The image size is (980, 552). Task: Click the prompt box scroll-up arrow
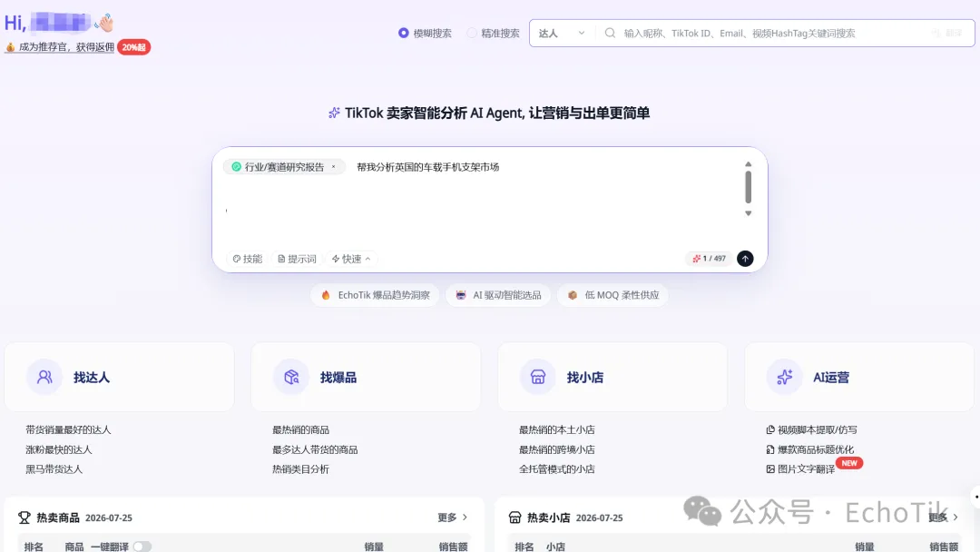748,164
